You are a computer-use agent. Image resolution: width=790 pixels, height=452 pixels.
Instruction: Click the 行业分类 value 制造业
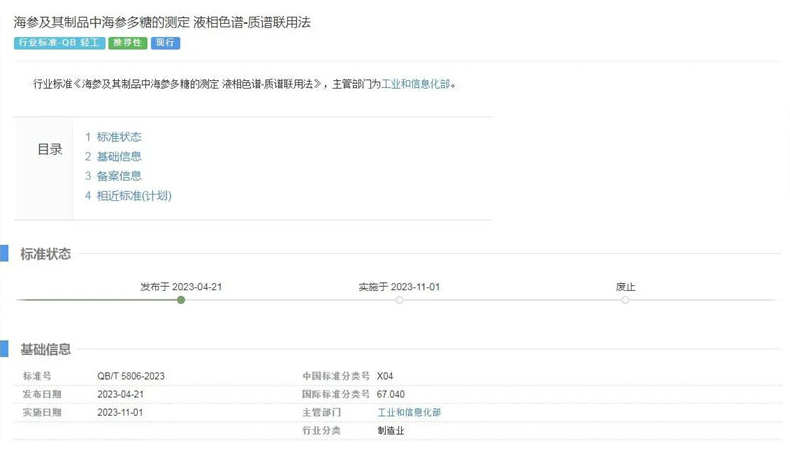391,430
